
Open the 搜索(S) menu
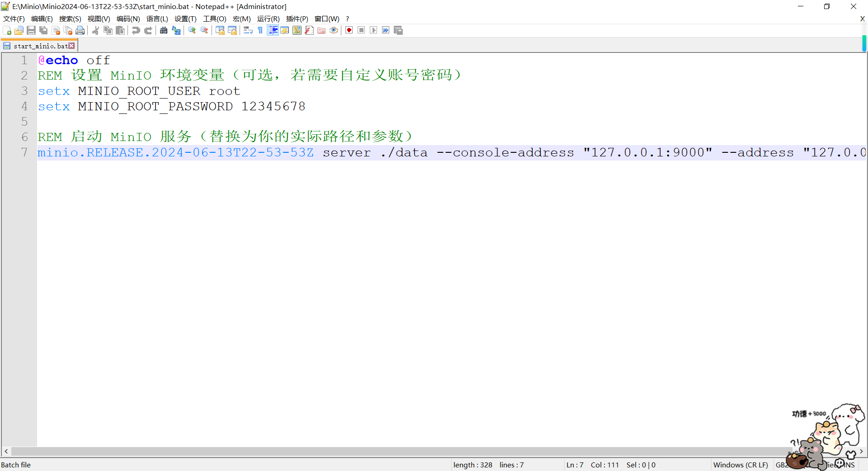click(x=70, y=19)
